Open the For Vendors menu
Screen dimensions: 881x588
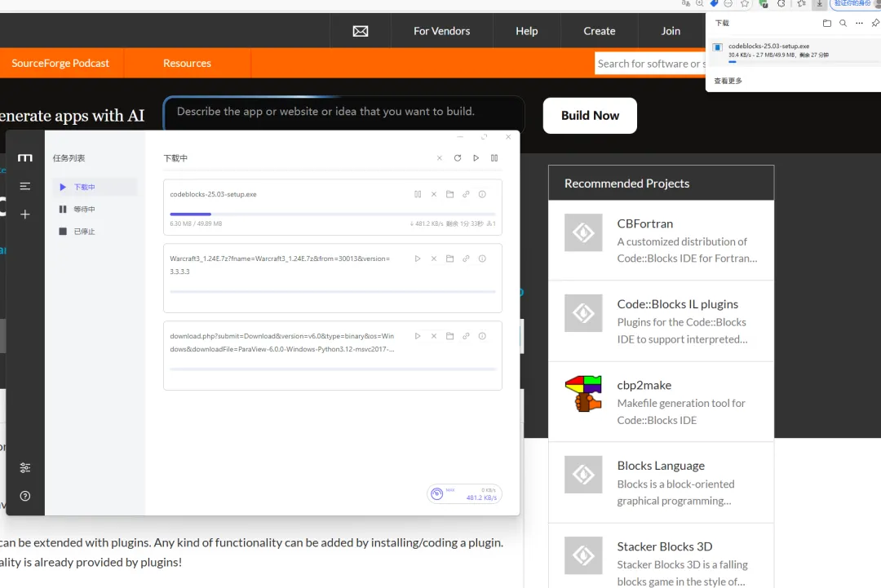[x=441, y=32]
